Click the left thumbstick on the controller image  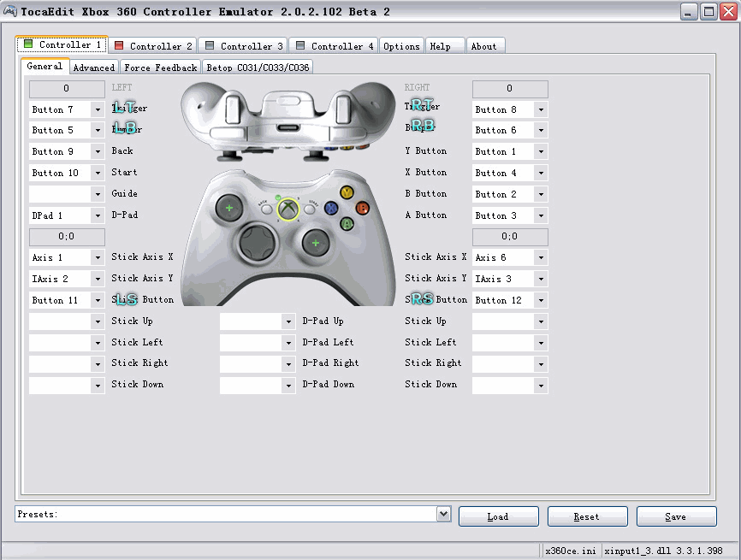pos(229,208)
